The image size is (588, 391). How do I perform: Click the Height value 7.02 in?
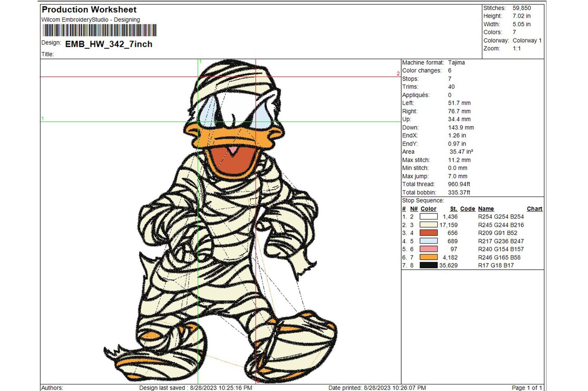tap(521, 16)
